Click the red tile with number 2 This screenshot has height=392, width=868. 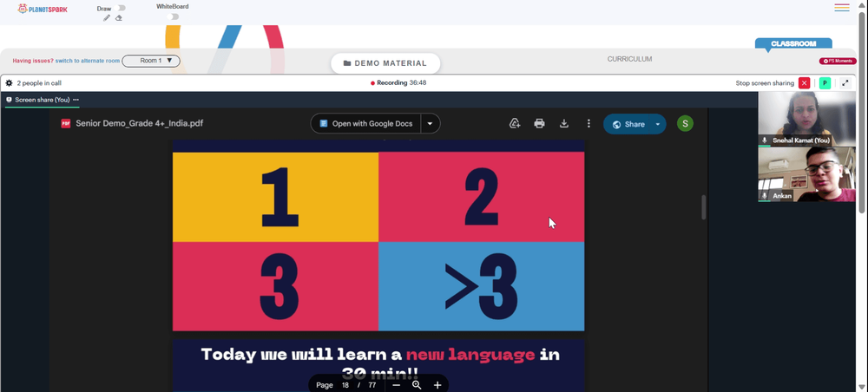coord(482,197)
